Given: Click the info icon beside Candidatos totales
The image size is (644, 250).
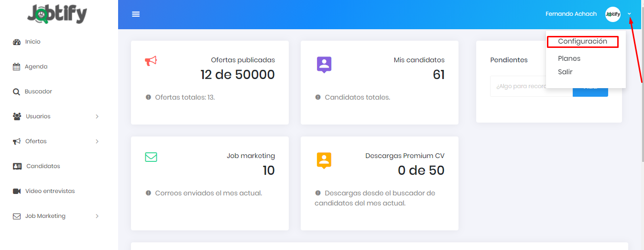Looking at the screenshot, I should (x=318, y=97).
